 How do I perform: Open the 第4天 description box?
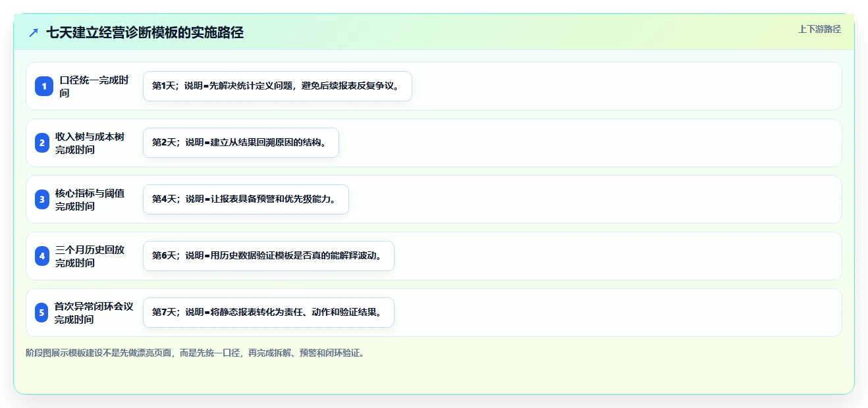pyautogui.click(x=246, y=199)
